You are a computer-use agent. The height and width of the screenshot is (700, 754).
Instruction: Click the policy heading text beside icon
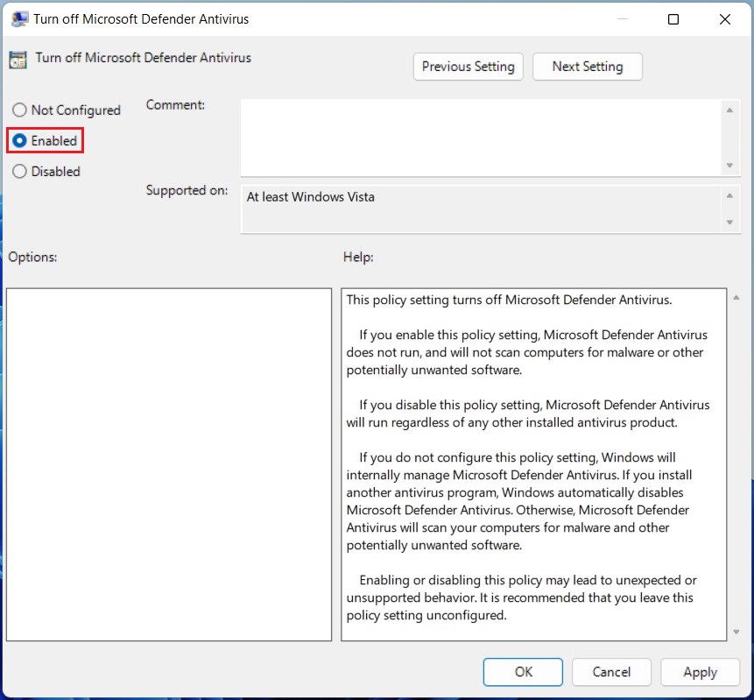tap(144, 58)
